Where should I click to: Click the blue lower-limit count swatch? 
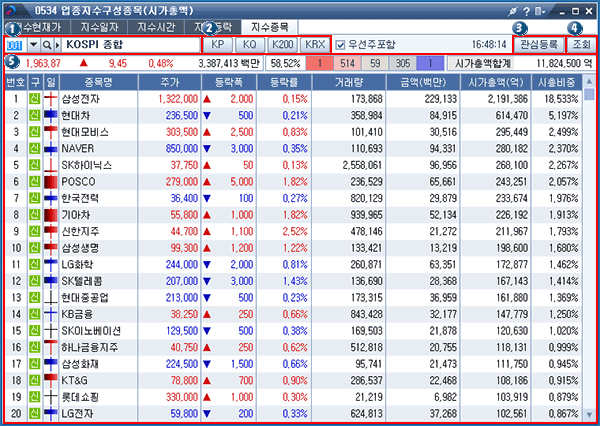pyautogui.click(x=430, y=63)
